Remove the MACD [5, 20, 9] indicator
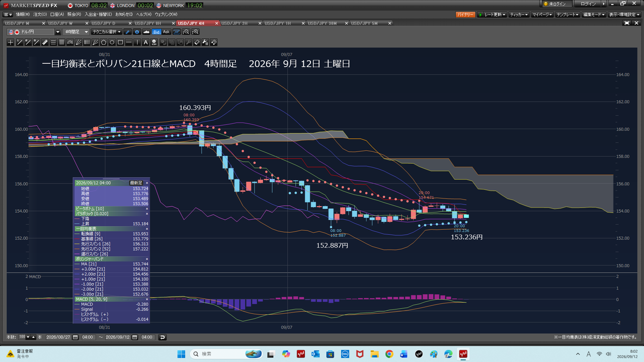Screen dimensions: 644x362 click(147, 299)
